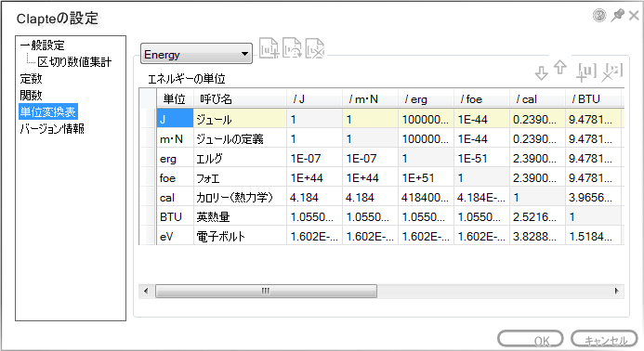644x351 pixels.
Task: Click 2.5216... in the BTU row
Action: pos(538,216)
